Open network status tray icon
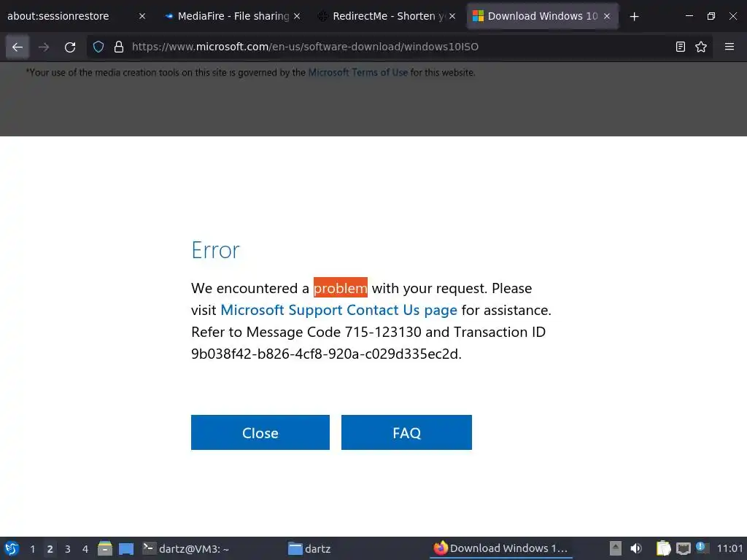This screenshot has width=747, height=560. point(683,548)
